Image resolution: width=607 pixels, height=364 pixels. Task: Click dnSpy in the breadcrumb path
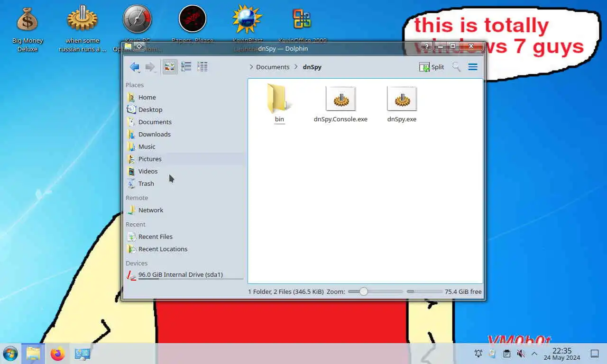[312, 67]
